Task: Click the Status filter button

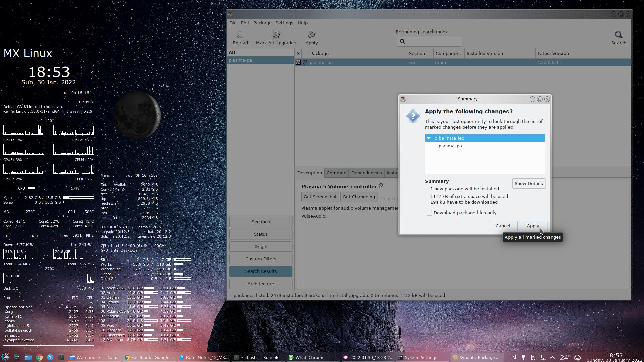Action: click(x=261, y=234)
